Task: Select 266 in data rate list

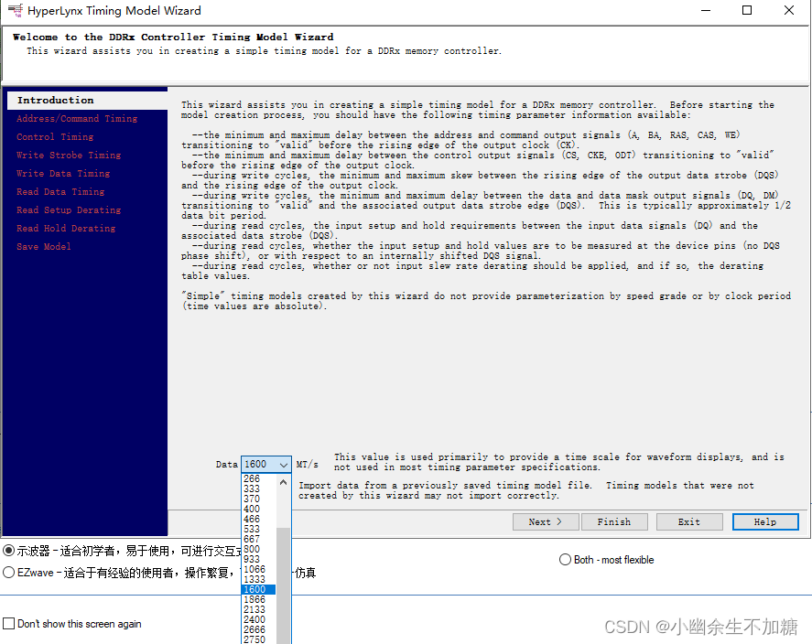Action: (258, 478)
